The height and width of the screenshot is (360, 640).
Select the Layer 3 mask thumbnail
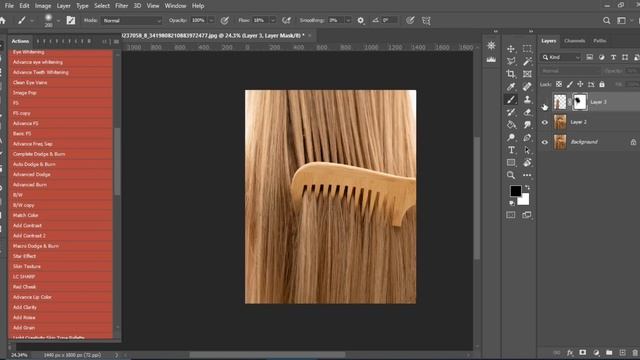[x=580, y=102]
